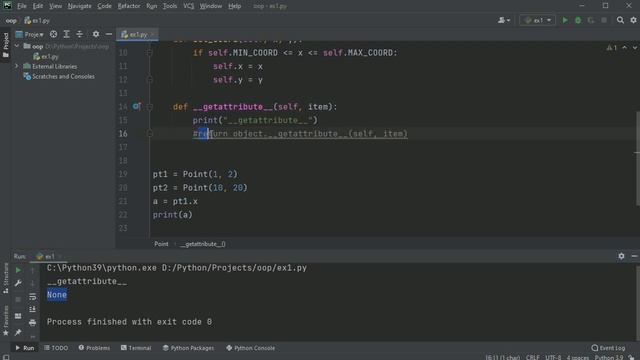
Task: Toggle soft-wrap in Run console
Action: (33, 297)
